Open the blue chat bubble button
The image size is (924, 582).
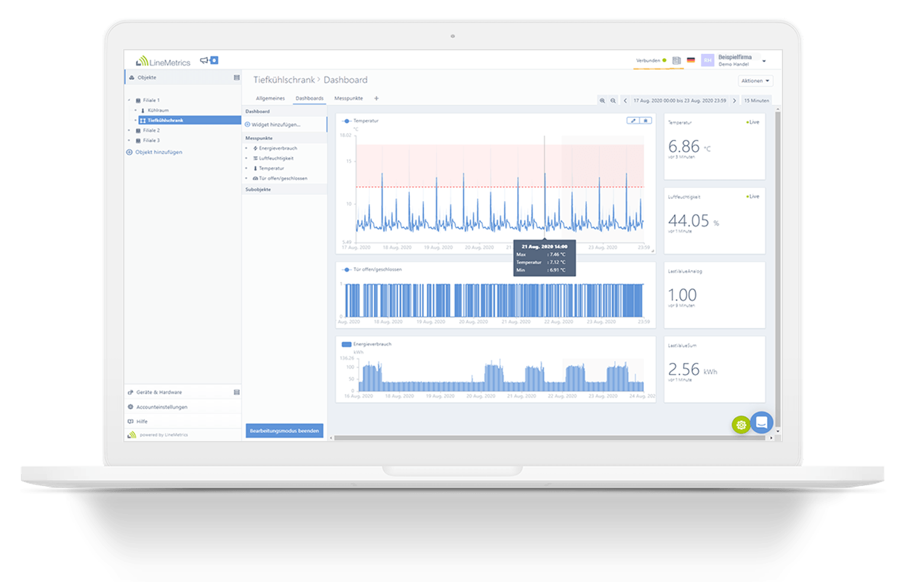click(762, 422)
